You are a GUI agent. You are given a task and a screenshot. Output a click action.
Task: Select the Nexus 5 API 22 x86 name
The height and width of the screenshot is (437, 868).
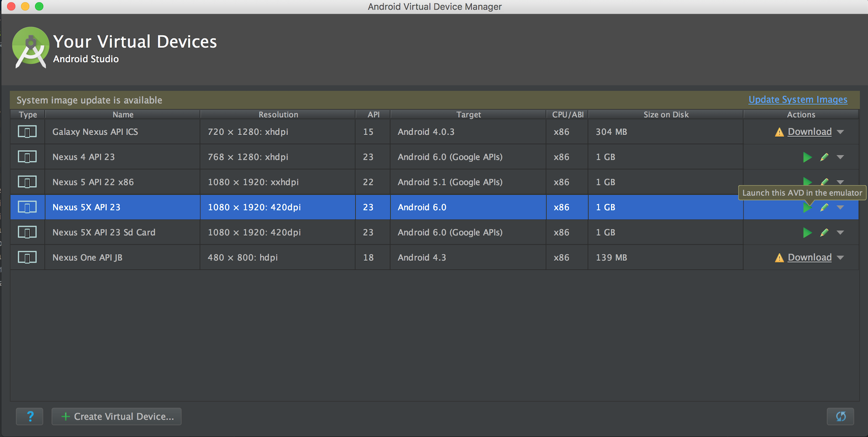point(93,182)
